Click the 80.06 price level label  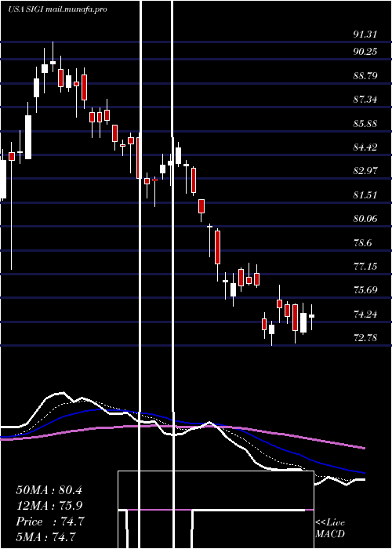[x=365, y=219]
